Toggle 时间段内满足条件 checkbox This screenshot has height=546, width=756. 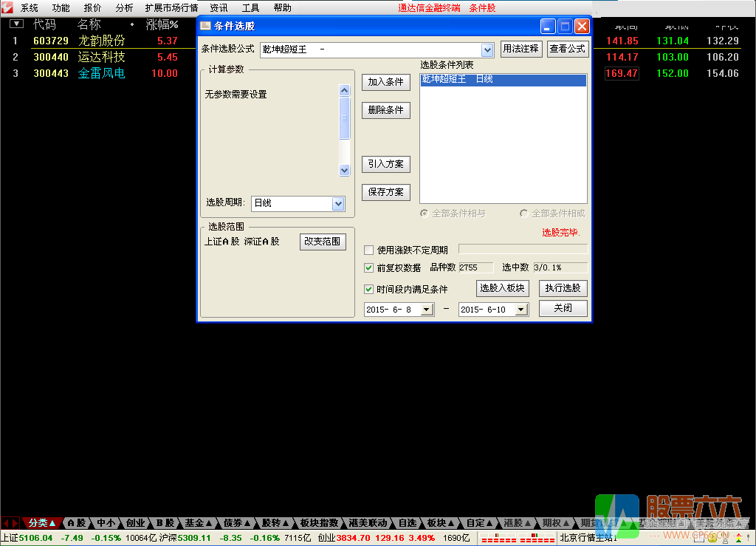(x=369, y=290)
